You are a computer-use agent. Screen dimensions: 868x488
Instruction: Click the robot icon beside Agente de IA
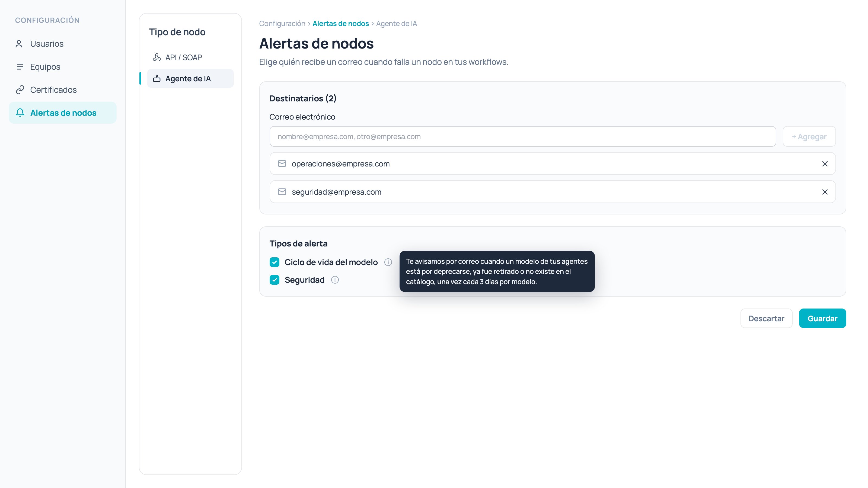(157, 78)
